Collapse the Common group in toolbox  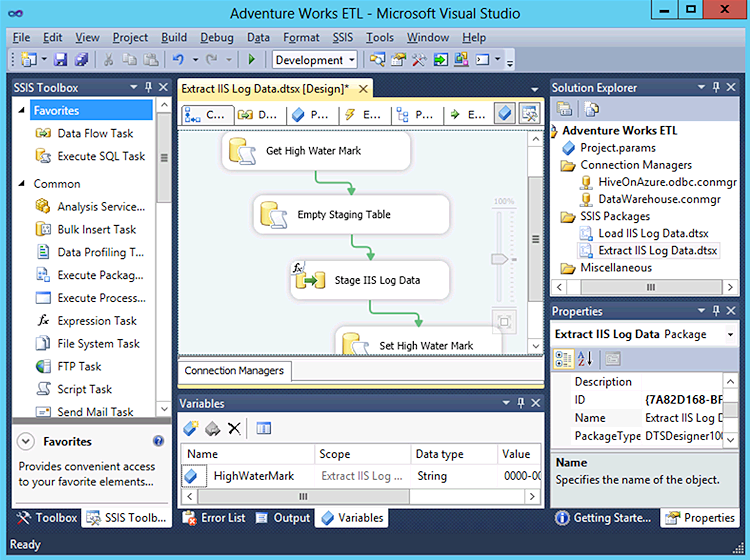22,184
